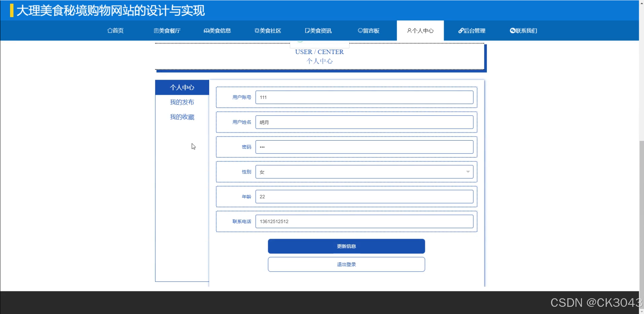Click the 更新信息 button
Viewport: 644px width, 314px height.
pos(346,246)
